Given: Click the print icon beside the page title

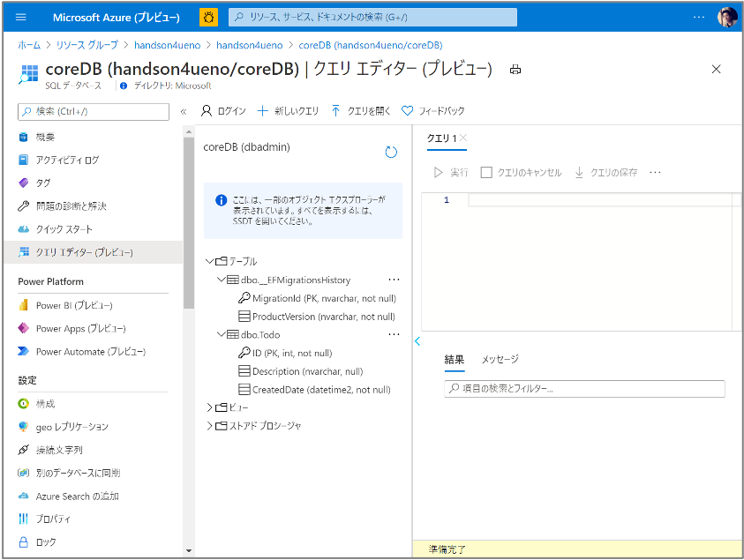Looking at the screenshot, I should 515,71.
